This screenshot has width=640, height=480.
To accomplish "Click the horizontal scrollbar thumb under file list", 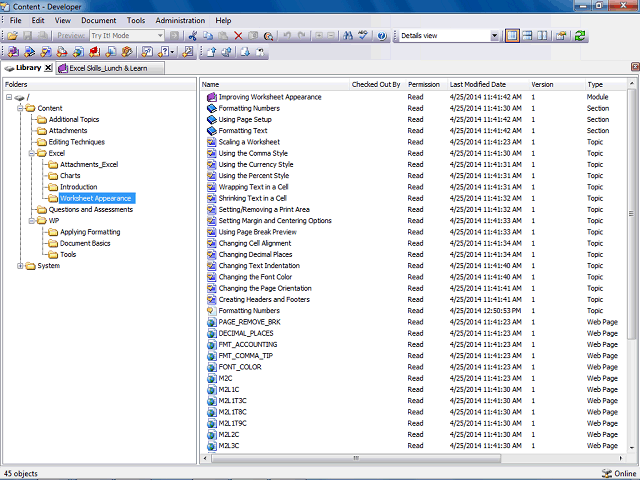I will click(356, 458).
